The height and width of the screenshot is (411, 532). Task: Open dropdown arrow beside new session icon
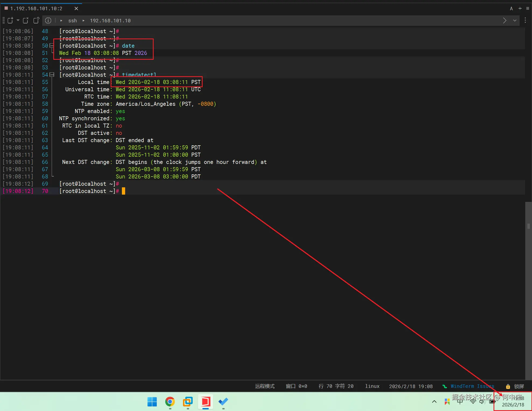point(18,20)
